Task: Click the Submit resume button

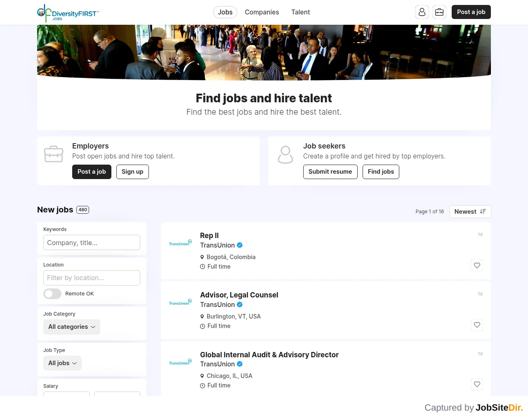Action: pos(330,172)
